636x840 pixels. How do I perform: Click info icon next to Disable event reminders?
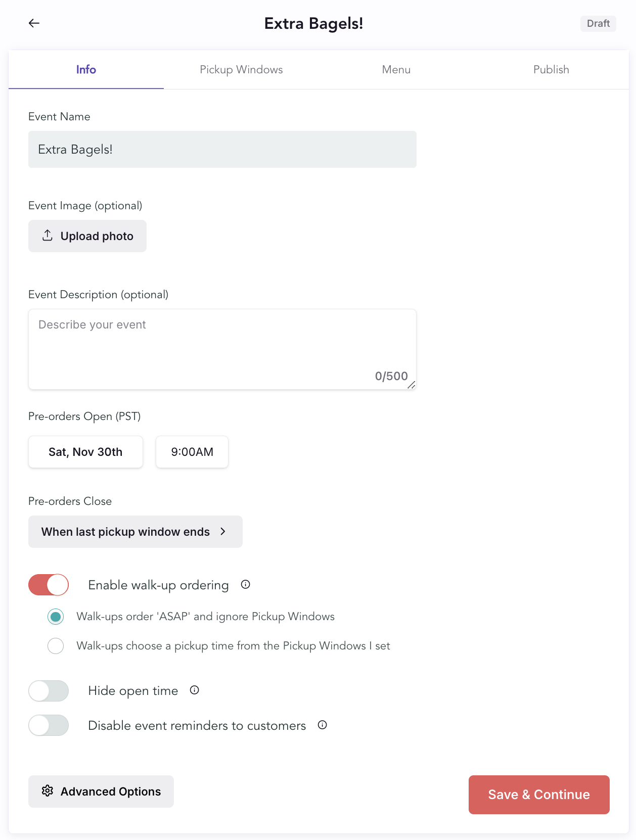pyautogui.click(x=323, y=725)
